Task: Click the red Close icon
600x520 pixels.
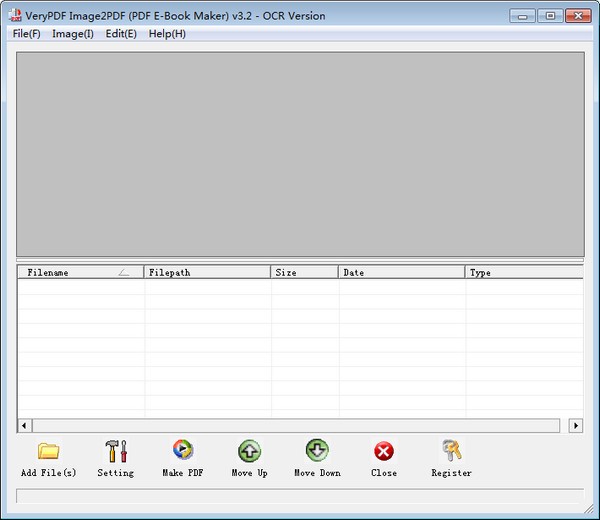Action: (384, 452)
